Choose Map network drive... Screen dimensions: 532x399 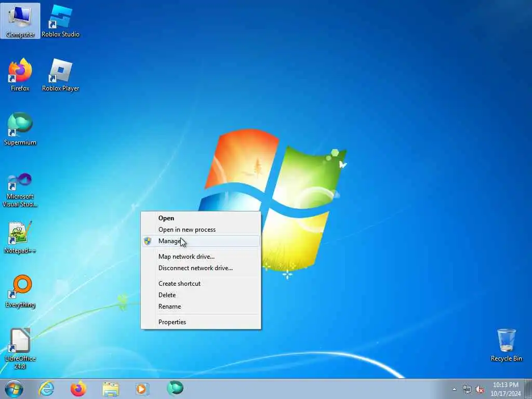pos(201,257)
